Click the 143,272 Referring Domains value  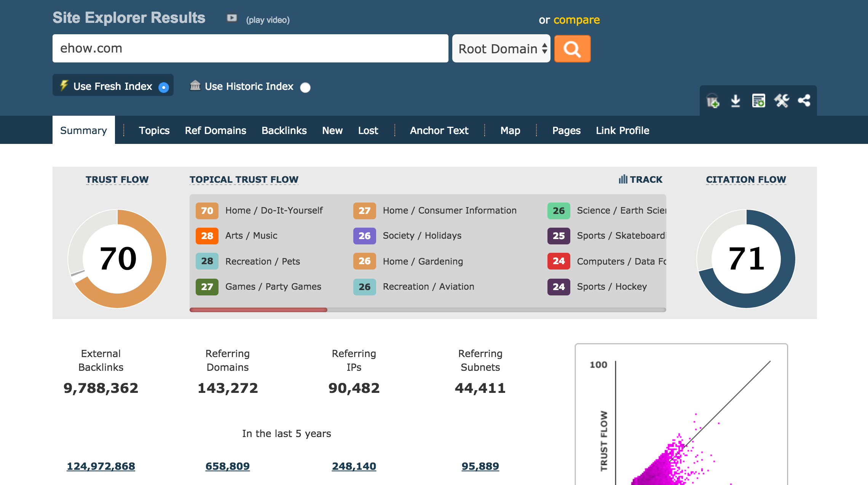(228, 388)
